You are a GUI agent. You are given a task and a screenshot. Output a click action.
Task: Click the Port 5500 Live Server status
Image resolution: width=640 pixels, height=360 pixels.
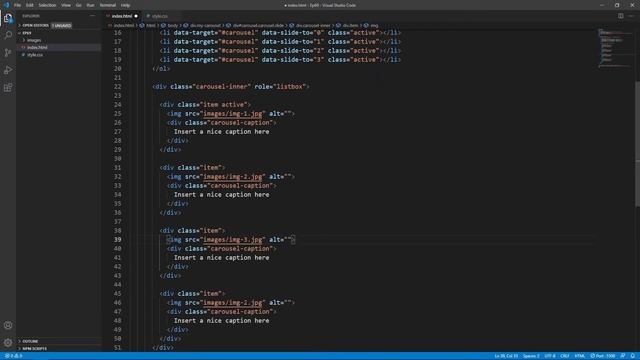point(603,356)
